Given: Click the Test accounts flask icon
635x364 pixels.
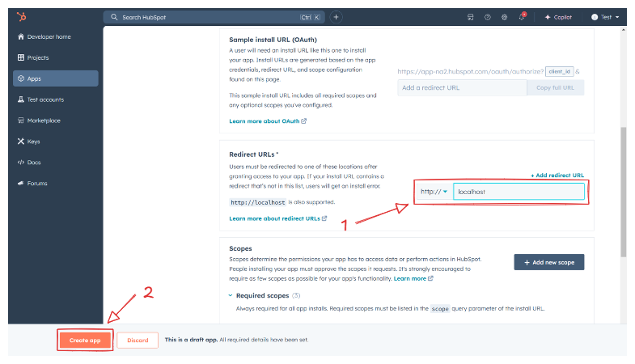Looking at the screenshot, I should (21, 99).
